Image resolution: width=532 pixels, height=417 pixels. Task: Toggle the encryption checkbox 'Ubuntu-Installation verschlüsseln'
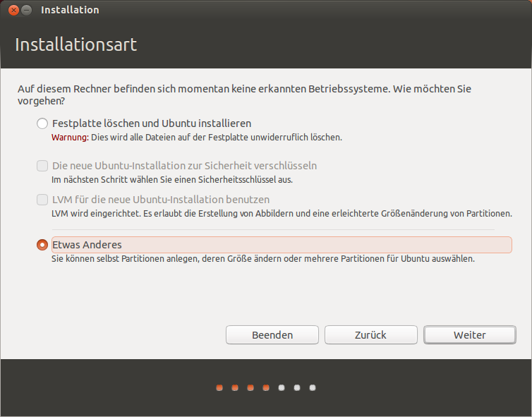42,166
